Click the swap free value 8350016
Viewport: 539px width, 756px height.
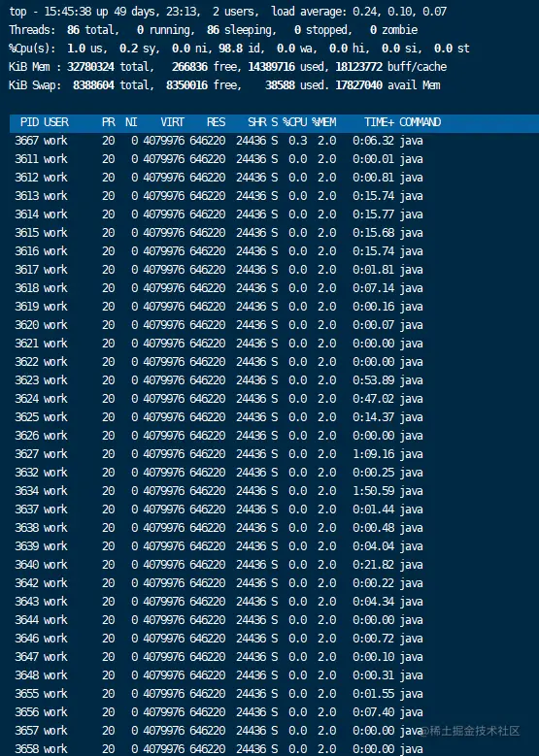pos(187,85)
